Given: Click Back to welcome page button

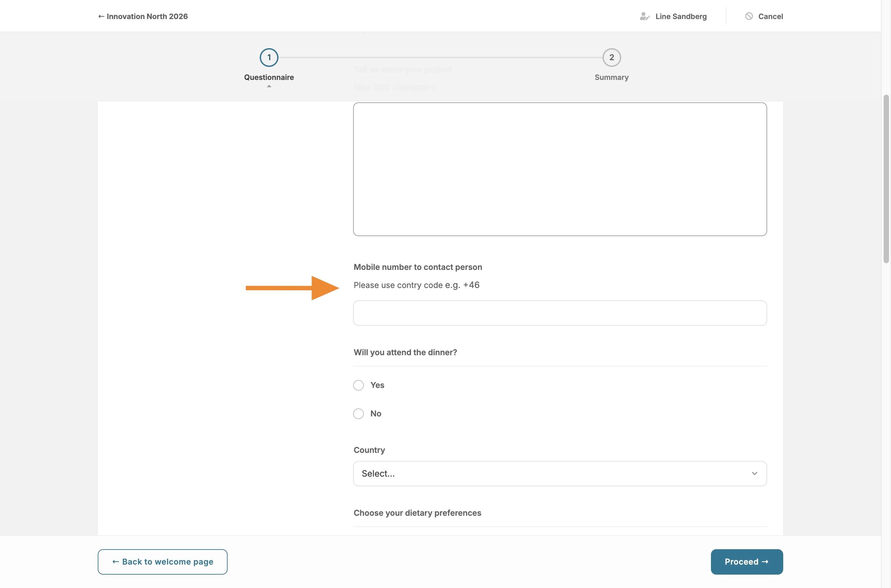Looking at the screenshot, I should (162, 561).
